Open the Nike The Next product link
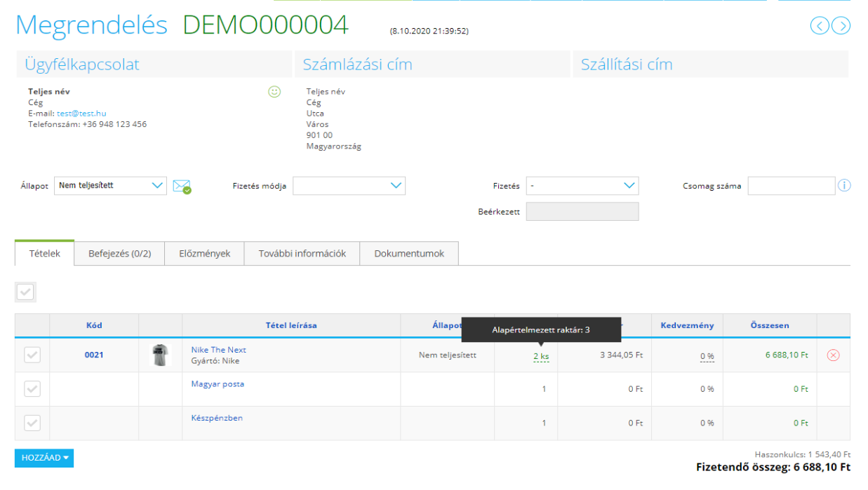Image resolution: width=868 pixels, height=490 pixels. click(x=219, y=350)
